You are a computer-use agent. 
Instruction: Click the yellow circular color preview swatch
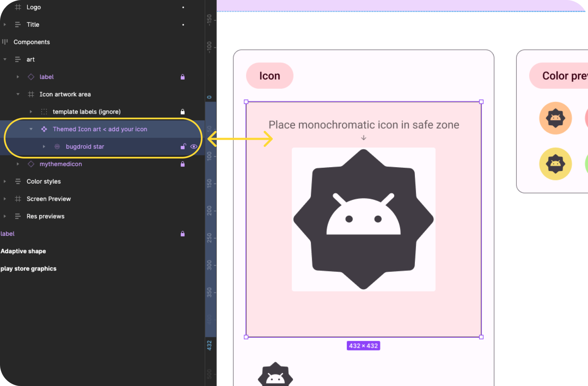555,164
